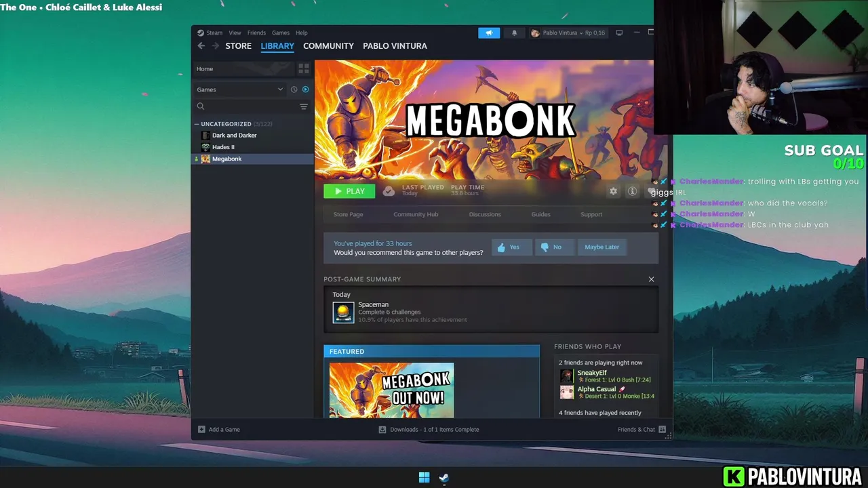Click the Spaceman achievement title
Image resolution: width=868 pixels, height=488 pixels.
pos(373,305)
